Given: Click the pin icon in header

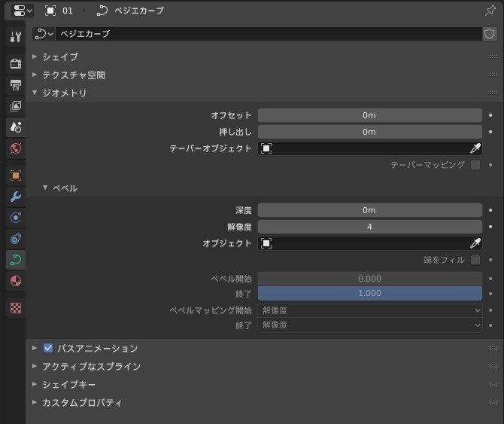Looking at the screenshot, I should [490, 11].
